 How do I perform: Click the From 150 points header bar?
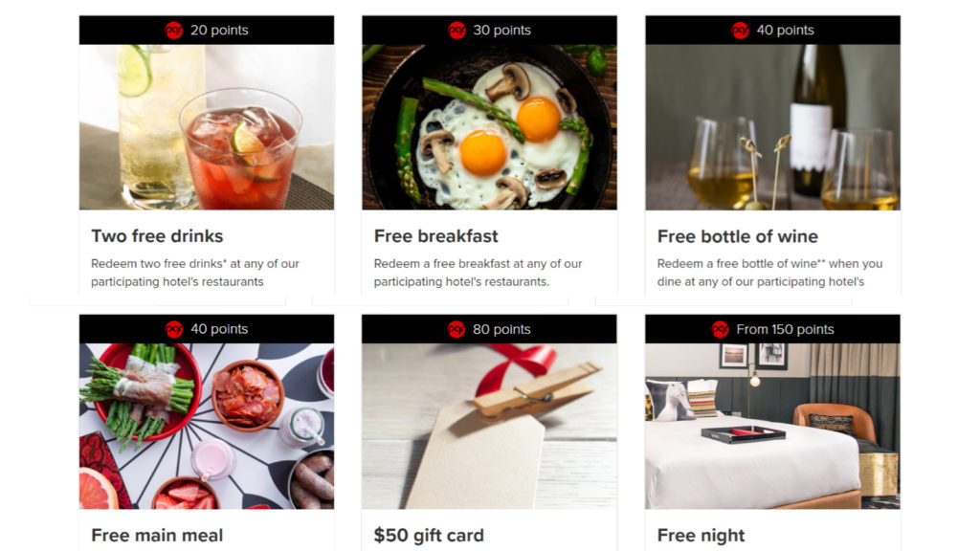(x=773, y=329)
